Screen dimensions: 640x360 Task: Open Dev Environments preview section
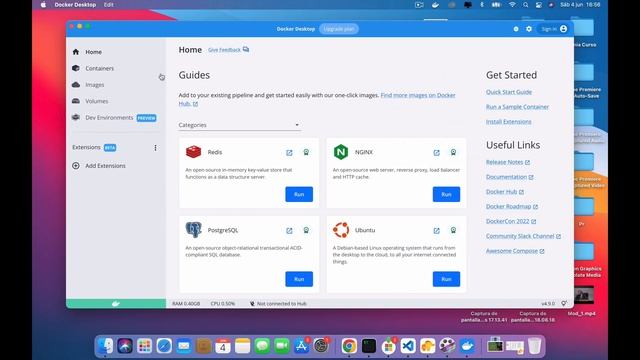(x=114, y=118)
